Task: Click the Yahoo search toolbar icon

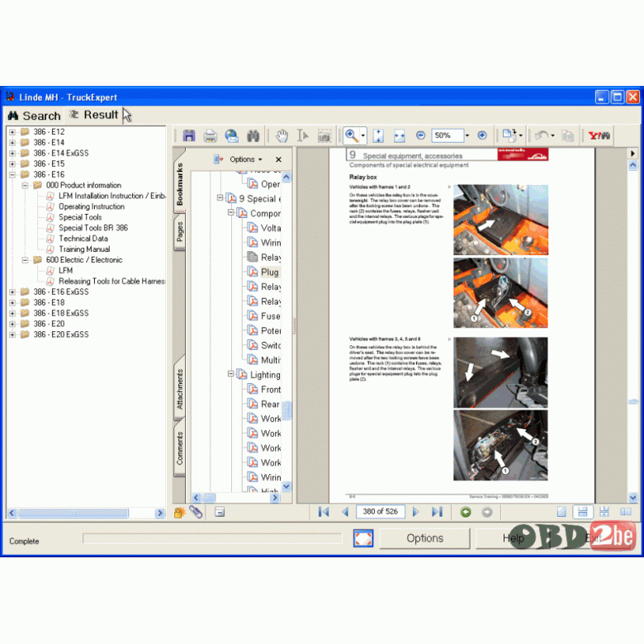Action: pyautogui.click(x=599, y=135)
